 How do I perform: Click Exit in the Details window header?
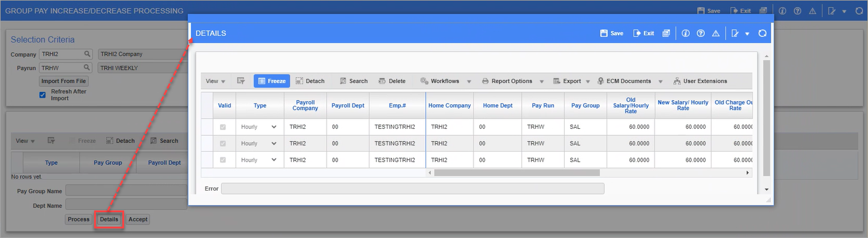click(643, 34)
